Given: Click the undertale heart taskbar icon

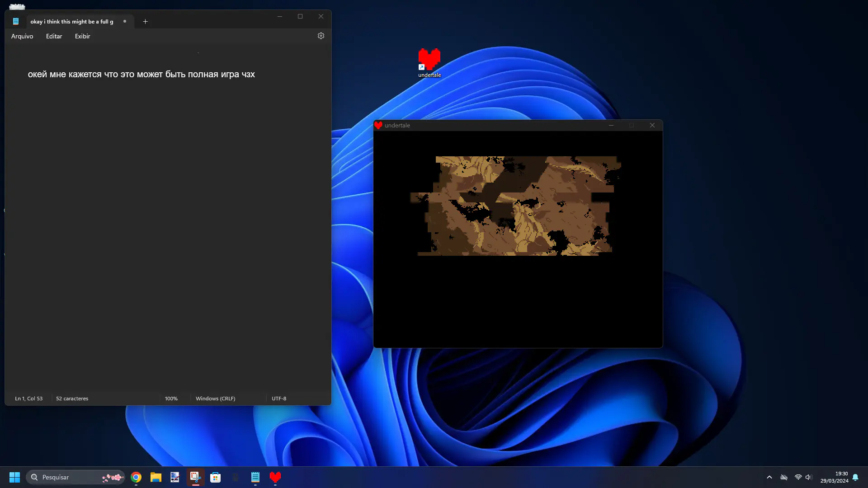Looking at the screenshot, I should (275, 477).
